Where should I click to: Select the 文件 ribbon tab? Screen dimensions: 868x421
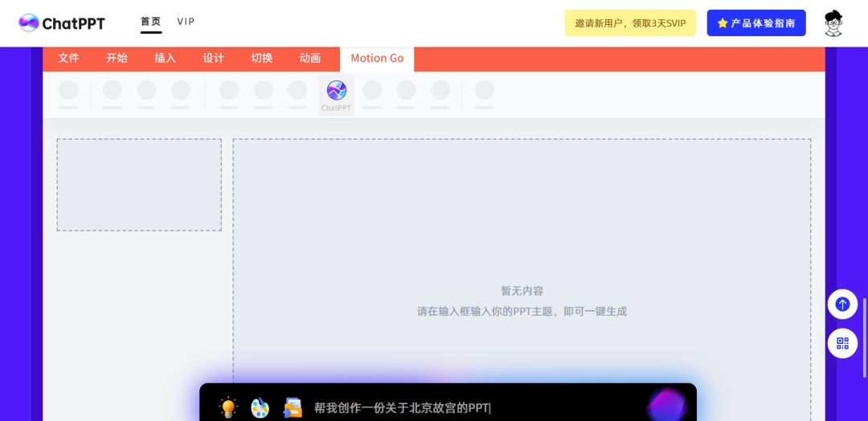coord(68,58)
